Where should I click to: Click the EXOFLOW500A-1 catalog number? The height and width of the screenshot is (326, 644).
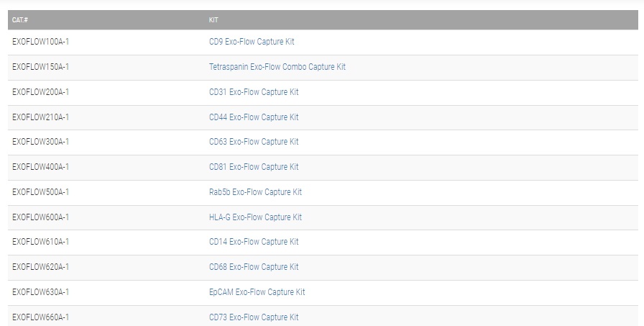click(40, 192)
